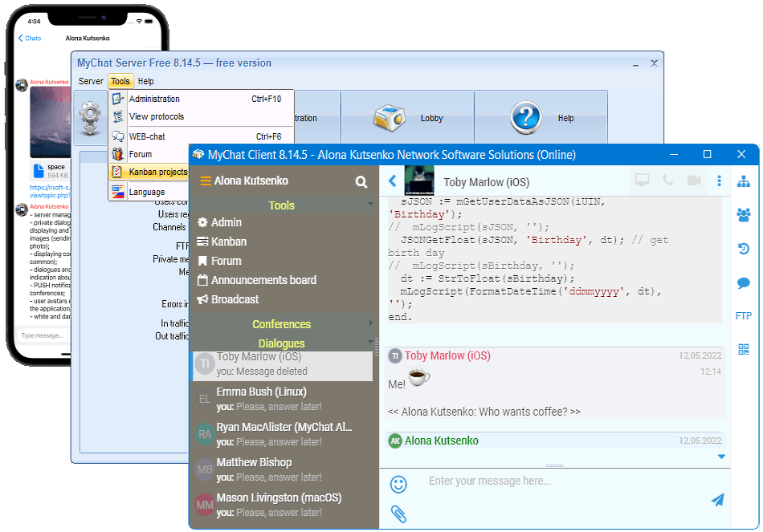
Task: Send message with paper plane icon
Action: 718,500
